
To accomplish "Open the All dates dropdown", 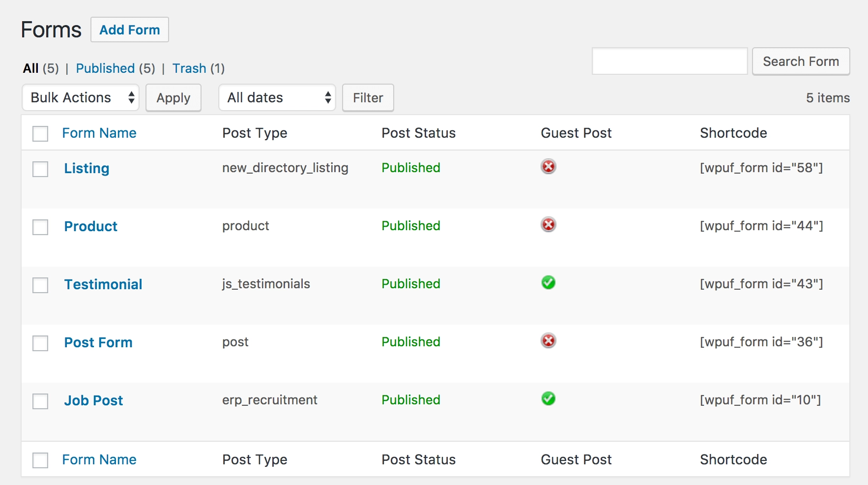I will point(277,97).
